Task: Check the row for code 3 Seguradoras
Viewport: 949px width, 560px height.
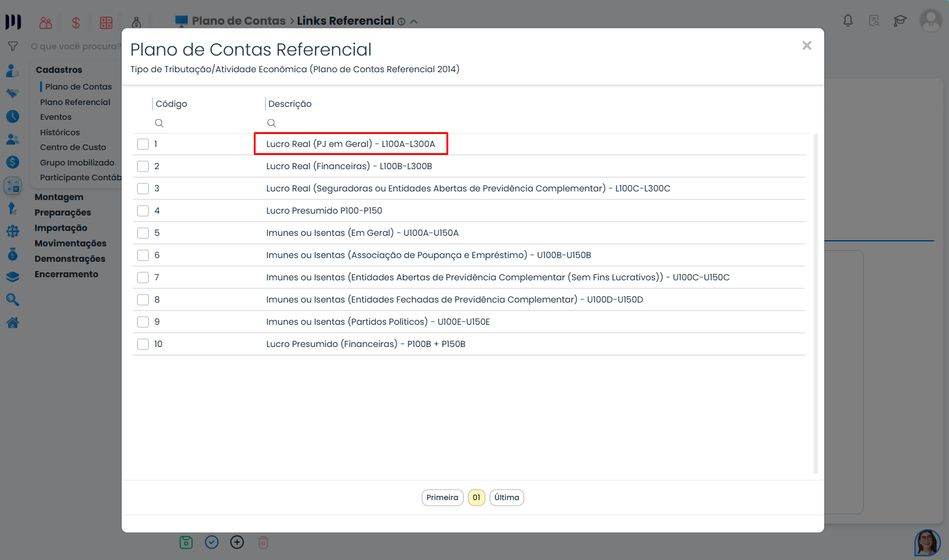Action: (x=143, y=188)
